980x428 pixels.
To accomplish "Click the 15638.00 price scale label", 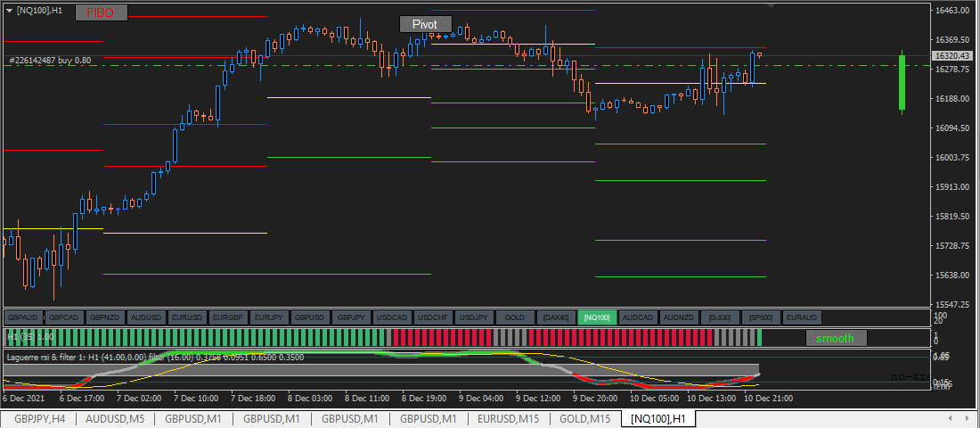I will 953,276.
